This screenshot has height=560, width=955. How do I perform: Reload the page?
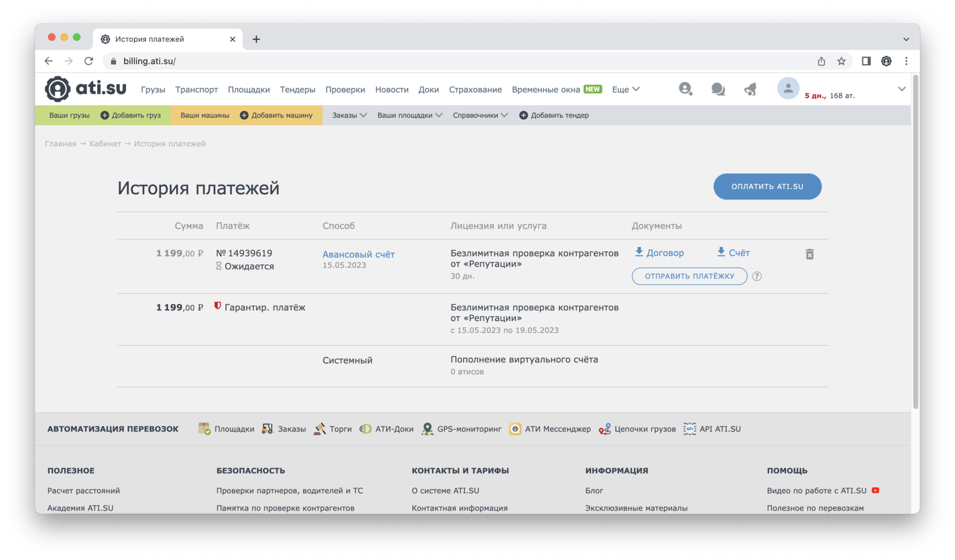(89, 61)
